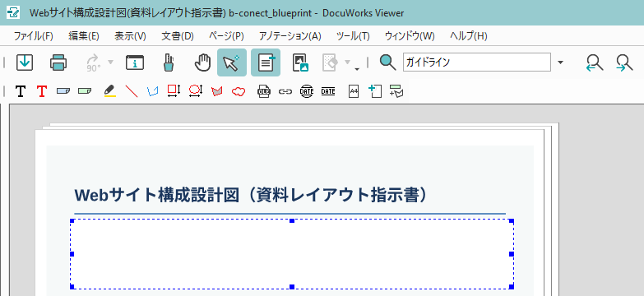Click the rotate 90° icon
644x296 pixels.
(94, 62)
